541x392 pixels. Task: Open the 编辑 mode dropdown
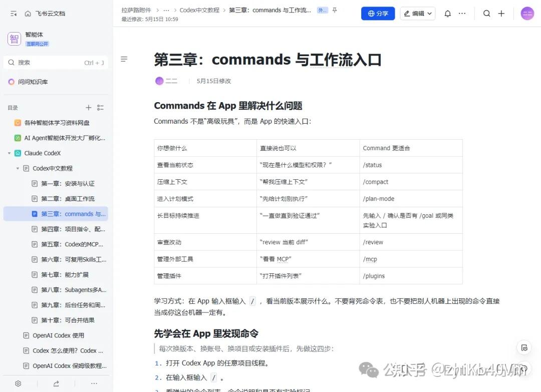pos(417,14)
